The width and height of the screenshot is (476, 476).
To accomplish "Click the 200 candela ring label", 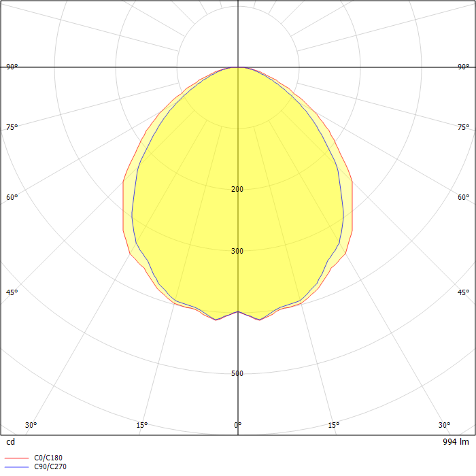I will 237,189.
